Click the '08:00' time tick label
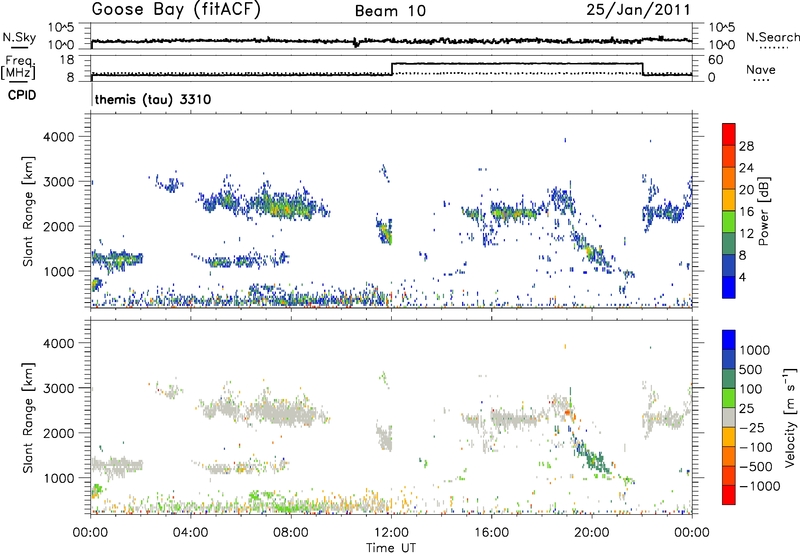This screenshot has height=554, width=800. [291, 533]
